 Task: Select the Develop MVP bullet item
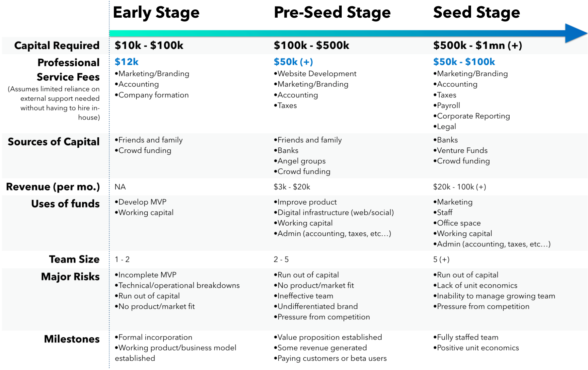click(x=142, y=202)
